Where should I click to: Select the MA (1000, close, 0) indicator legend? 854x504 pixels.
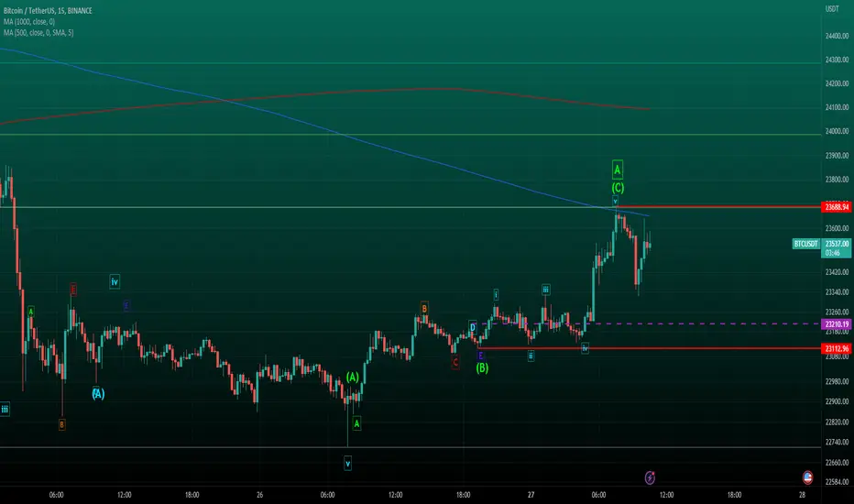coord(29,22)
